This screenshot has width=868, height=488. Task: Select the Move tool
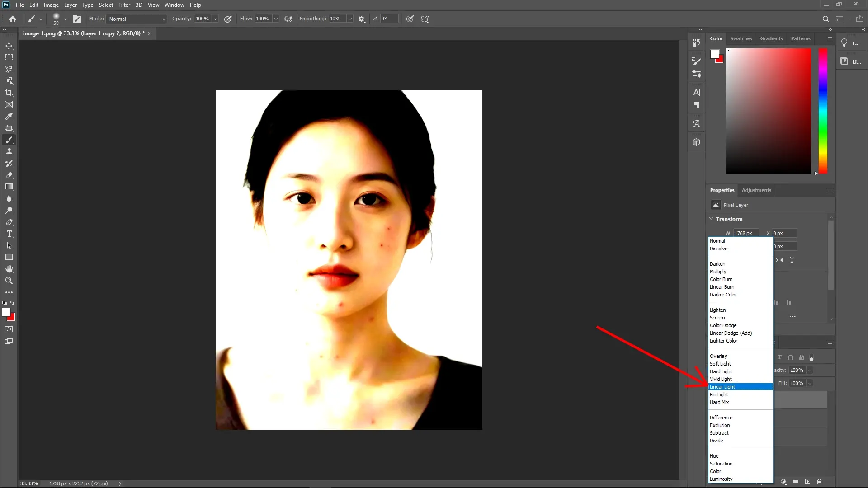click(x=9, y=46)
